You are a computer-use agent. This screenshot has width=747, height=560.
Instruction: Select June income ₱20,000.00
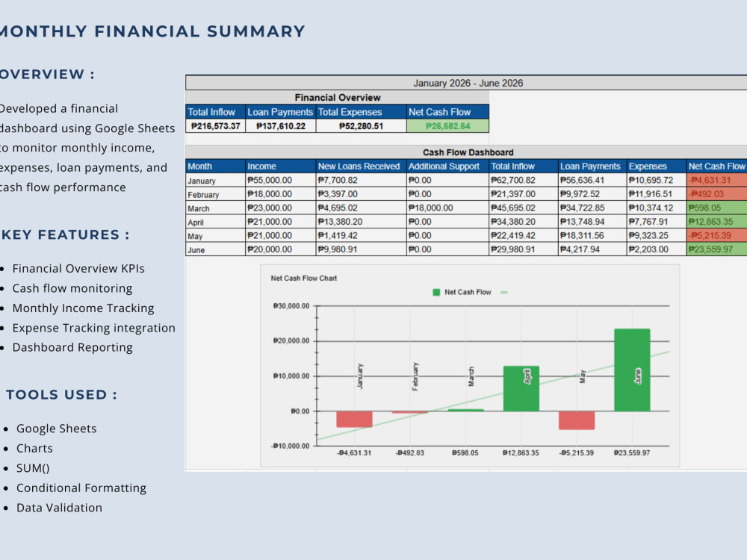(270, 249)
